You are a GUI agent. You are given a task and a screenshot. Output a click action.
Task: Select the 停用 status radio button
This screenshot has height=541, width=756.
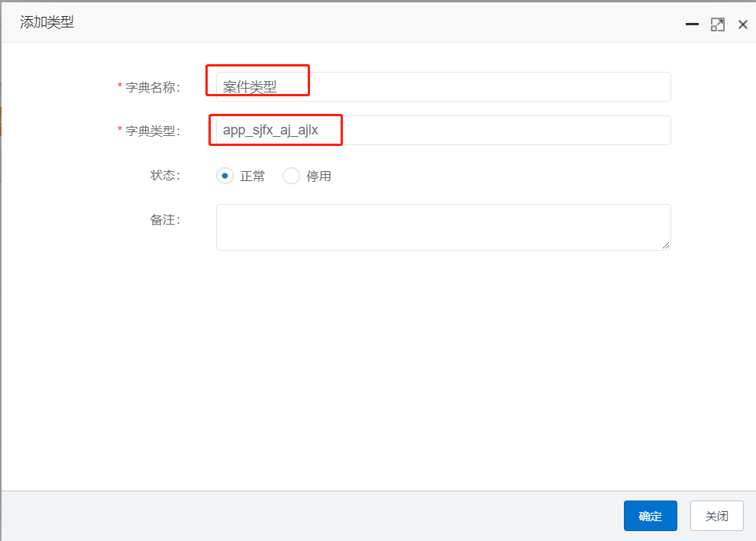[x=291, y=176]
